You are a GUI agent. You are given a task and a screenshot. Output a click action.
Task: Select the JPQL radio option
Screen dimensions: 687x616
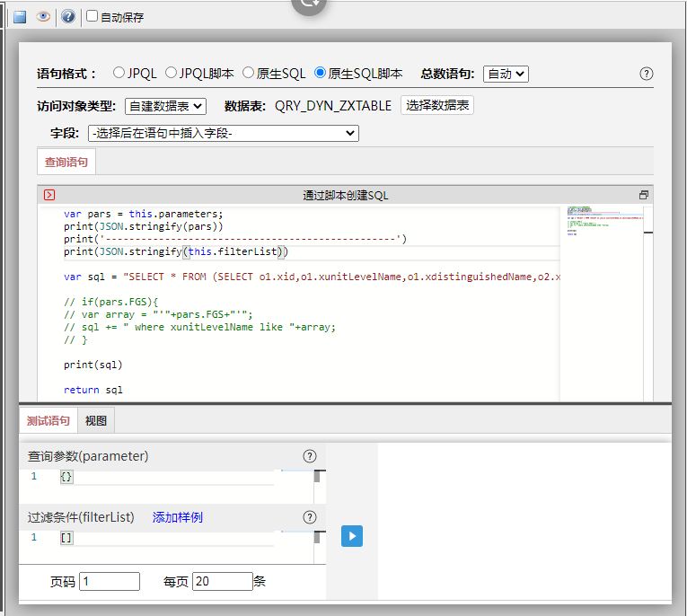click(x=119, y=73)
